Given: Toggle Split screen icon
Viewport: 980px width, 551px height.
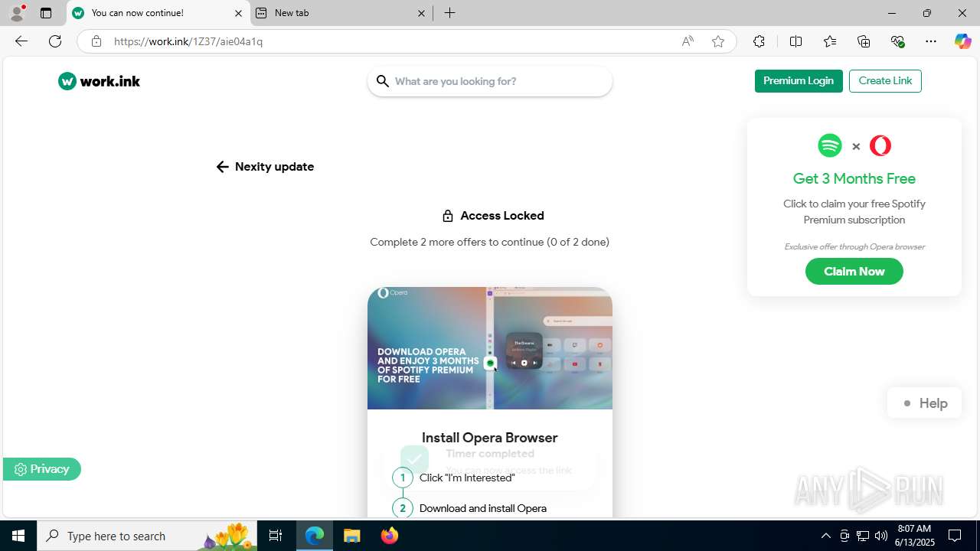Looking at the screenshot, I should [795, 41].
